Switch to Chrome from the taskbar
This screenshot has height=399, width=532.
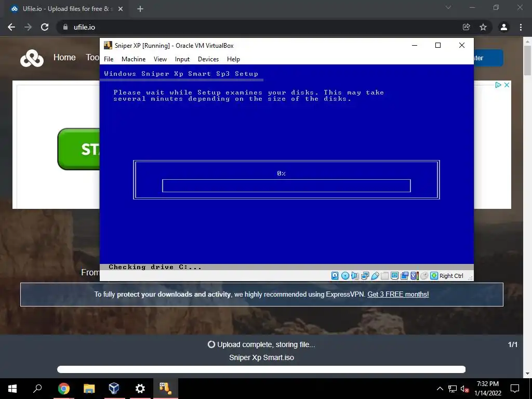[x=63, y=389]
